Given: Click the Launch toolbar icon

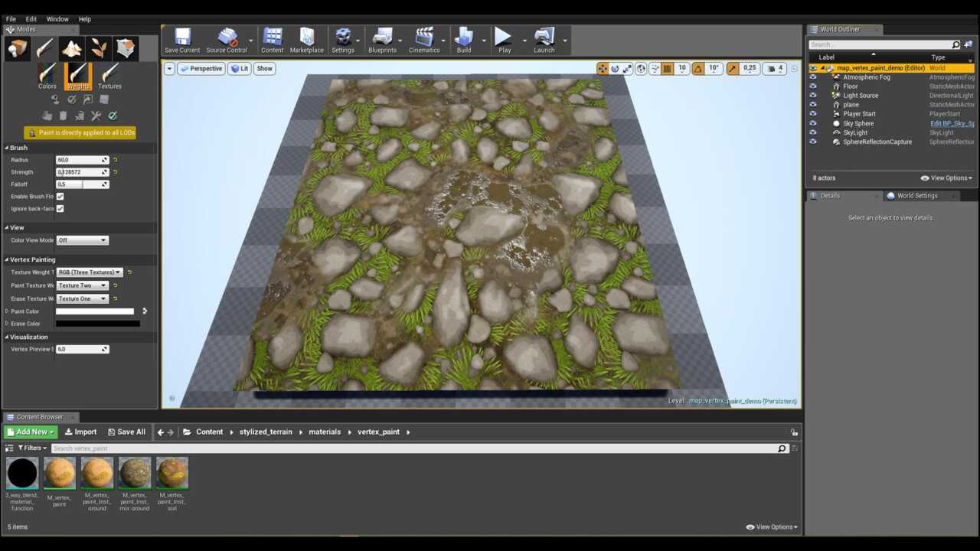Looking at the screenshot, I should [544, 41].
